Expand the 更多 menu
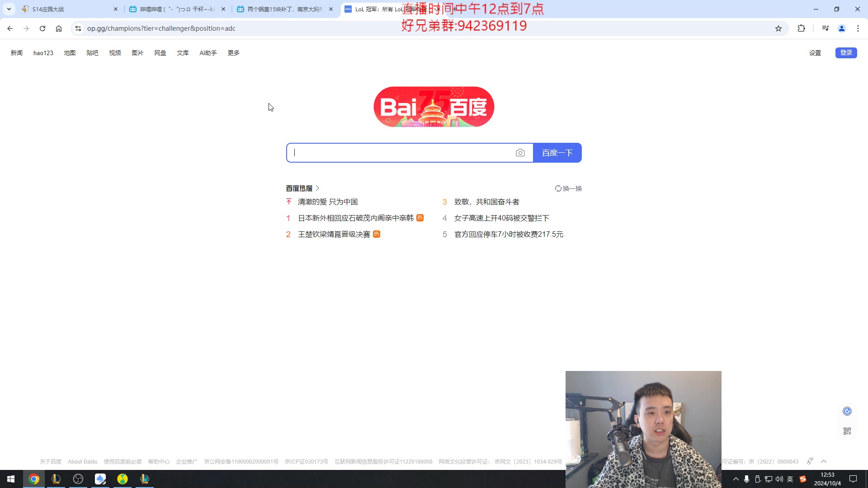This screenshot has width=868, height=488. pos(234,53)
